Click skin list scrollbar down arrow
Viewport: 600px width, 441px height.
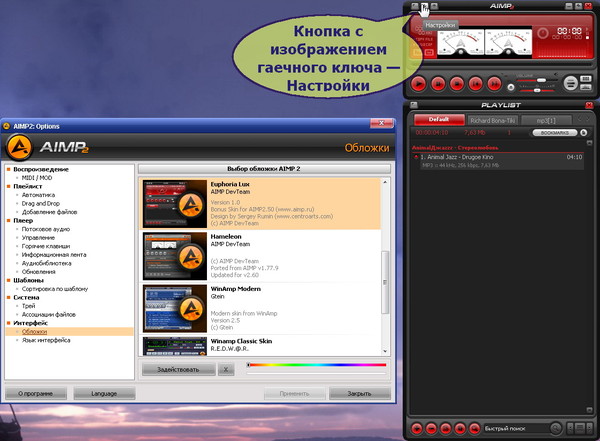385,351
